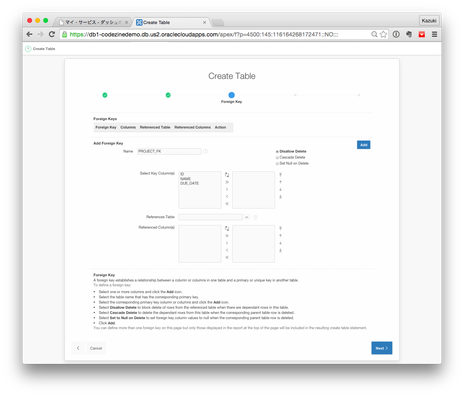Click the reset icon for referenced columns shuttle

(x=227, y=228)
